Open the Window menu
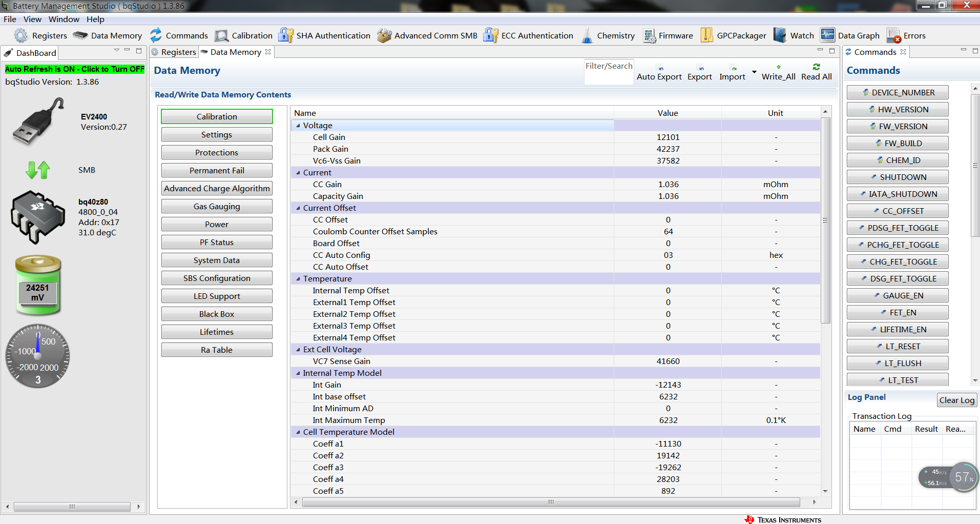This screenshot has height=524, width=980. click(64, 19)
